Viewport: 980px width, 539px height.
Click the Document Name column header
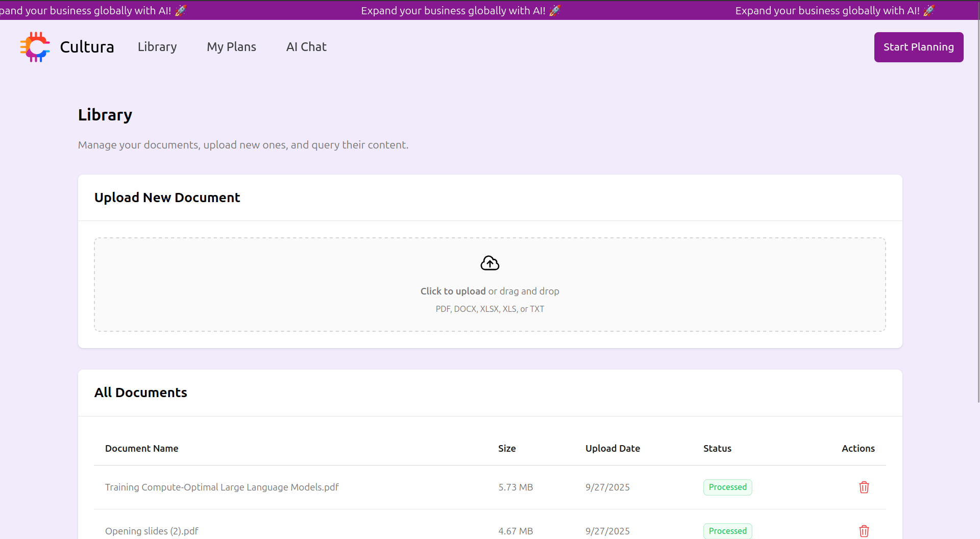pos(142,448)
